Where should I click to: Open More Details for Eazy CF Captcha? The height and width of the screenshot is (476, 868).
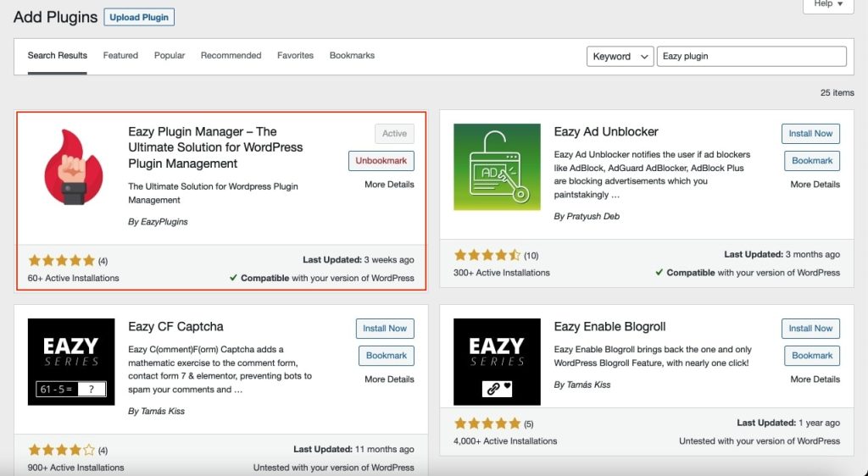click(x=389, y=379)
